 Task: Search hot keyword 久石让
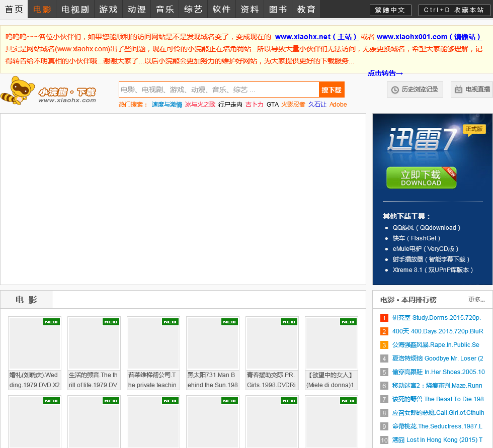[317, 105]
